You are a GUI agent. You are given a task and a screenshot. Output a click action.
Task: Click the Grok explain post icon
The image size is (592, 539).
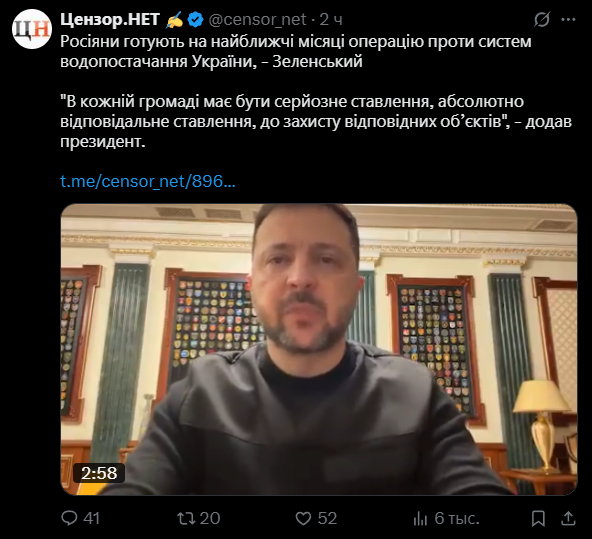(542, 19)
